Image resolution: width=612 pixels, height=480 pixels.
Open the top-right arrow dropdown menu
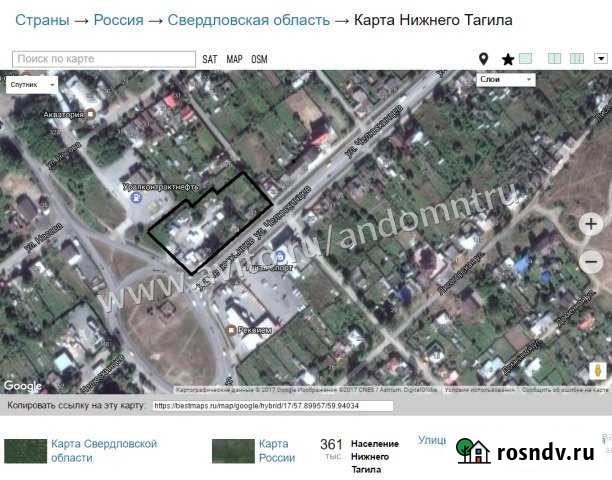(601, 59)
